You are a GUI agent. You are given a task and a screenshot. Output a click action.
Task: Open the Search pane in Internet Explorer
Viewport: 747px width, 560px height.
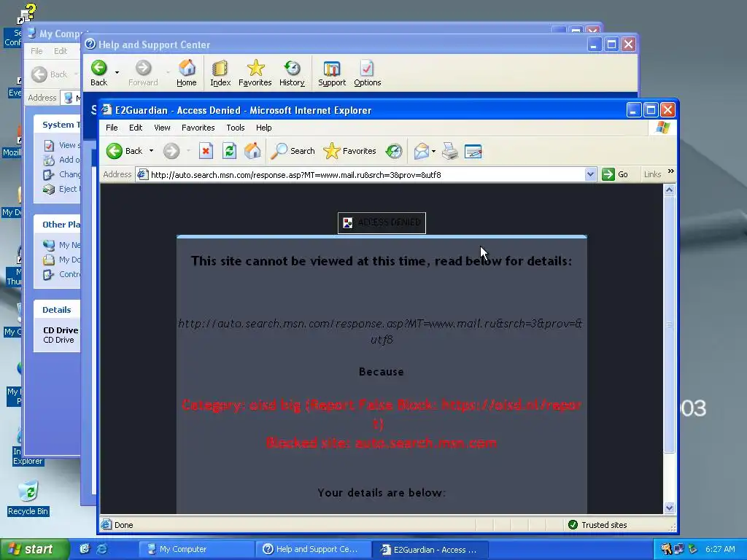tap(293, 151)
